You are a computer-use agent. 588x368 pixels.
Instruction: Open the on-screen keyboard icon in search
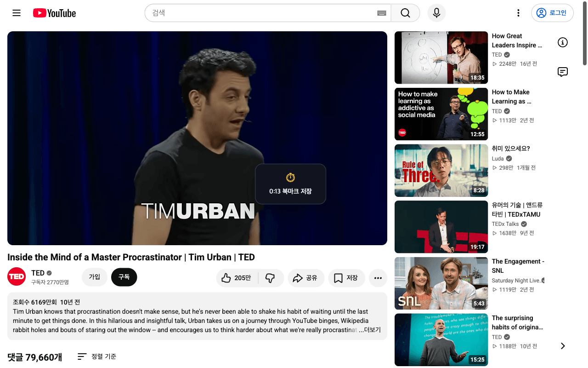click(381, 13)
